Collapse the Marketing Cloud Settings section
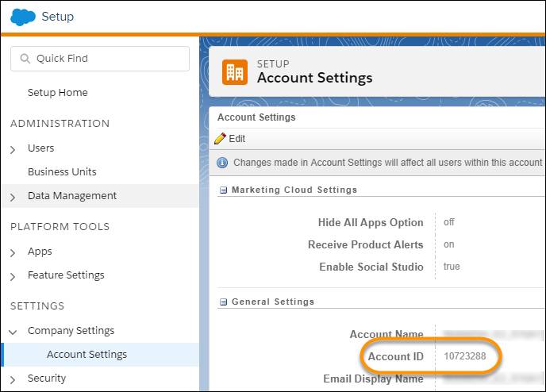The width and height of the screenshot is (546, 392). point(223,190)
